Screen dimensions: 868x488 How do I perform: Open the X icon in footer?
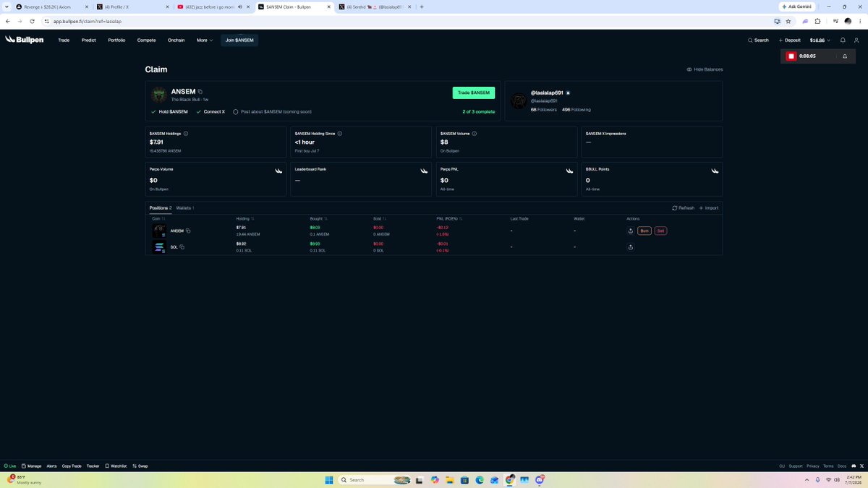[861, 466]
